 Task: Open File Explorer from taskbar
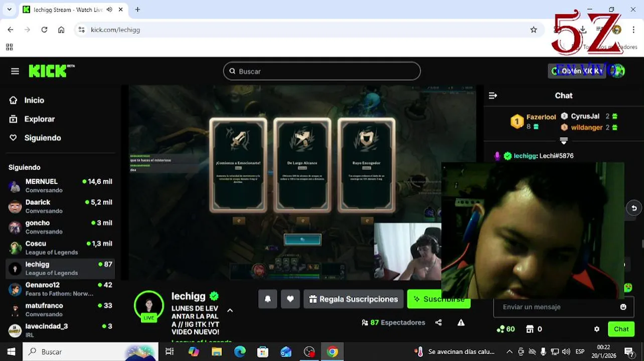coord(217,351)
